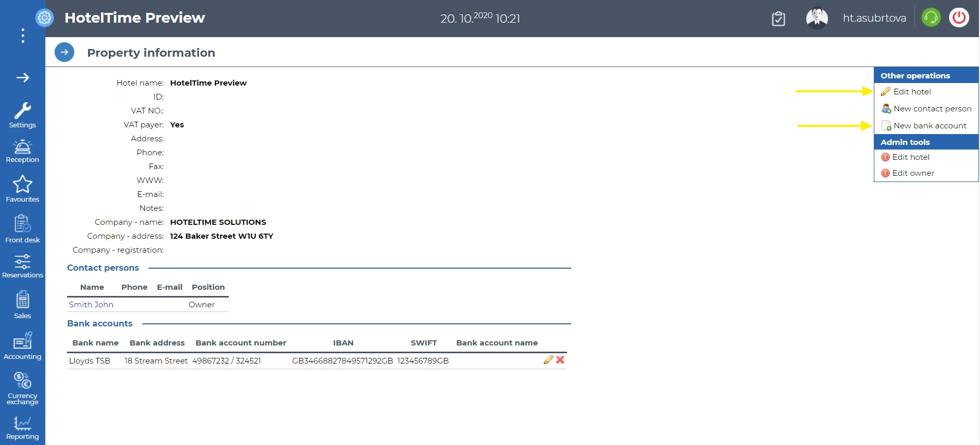Click the Admin tools panel header
980x445 pixels.
click(926, 142)
